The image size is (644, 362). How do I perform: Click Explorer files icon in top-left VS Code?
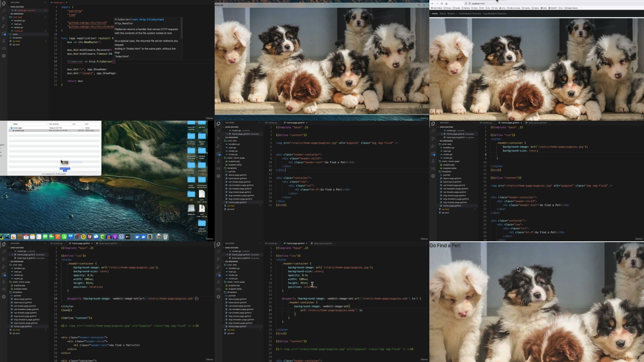(x=4, y=3)
